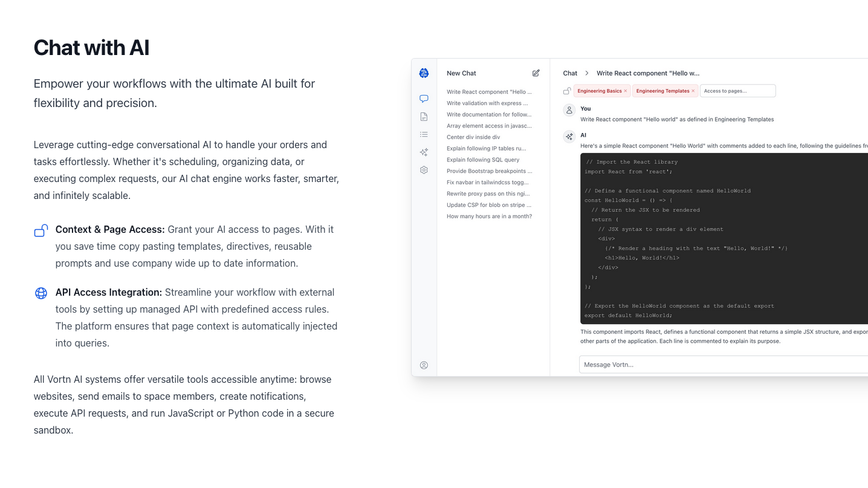Click the breadcrumb title Write React component
Screen dimensions: 868x488
648,73
